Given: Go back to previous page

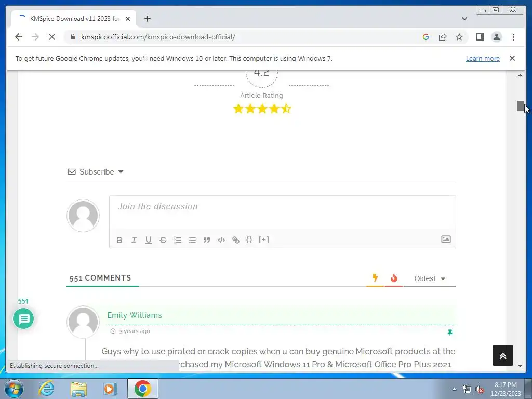Looking at the screenshot, I should click(19, 37).
